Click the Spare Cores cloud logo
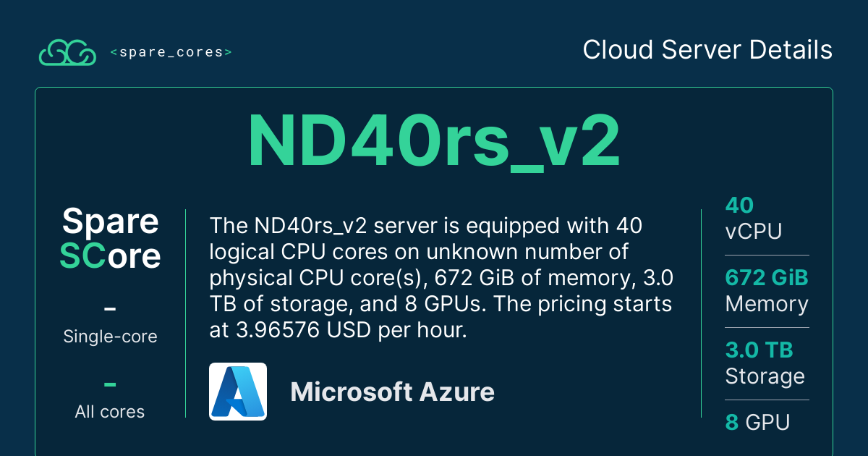Image resolution: width=868 pixels, height=456 pixels. 67,52
